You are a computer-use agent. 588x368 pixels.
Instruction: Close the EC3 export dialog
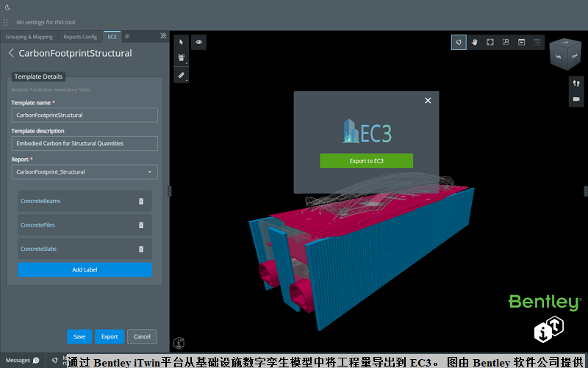428,100
